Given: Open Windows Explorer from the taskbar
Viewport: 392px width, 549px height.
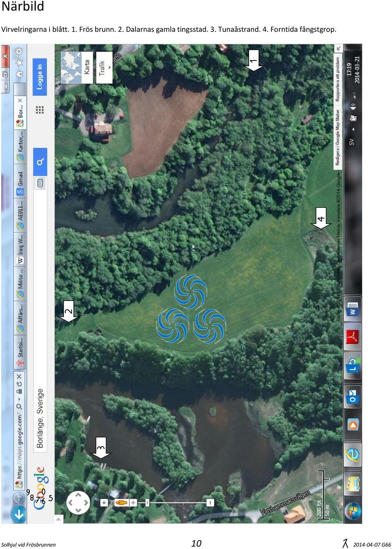Looking at the screenshot, I should [352, 484].
